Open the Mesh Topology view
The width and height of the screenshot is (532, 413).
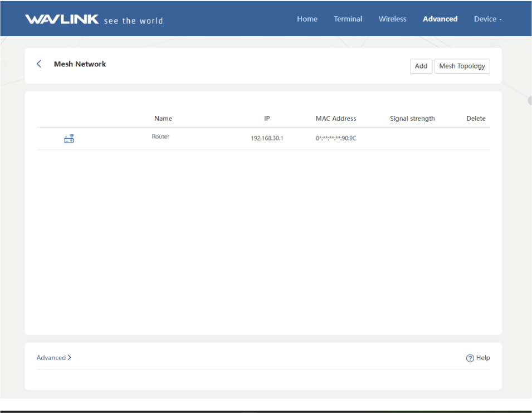coord(462,66)
